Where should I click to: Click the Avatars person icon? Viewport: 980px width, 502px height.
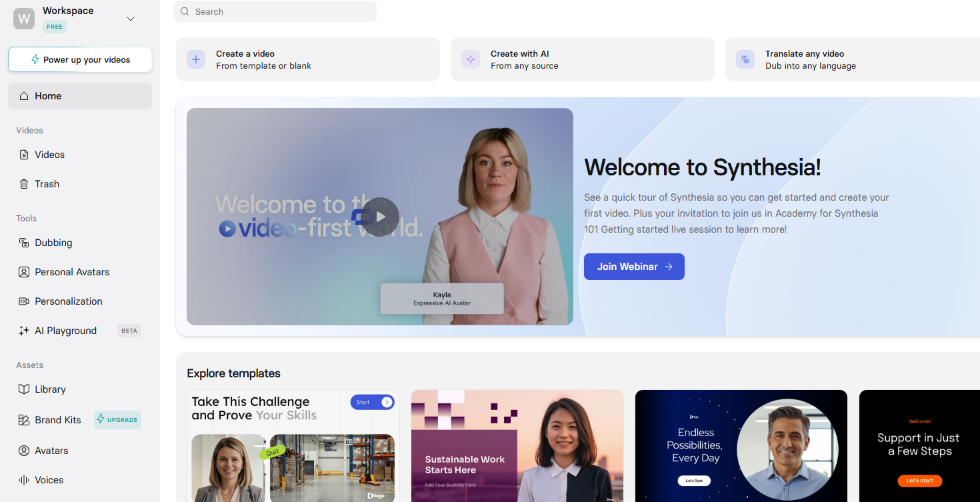click(x=24, y=451)
